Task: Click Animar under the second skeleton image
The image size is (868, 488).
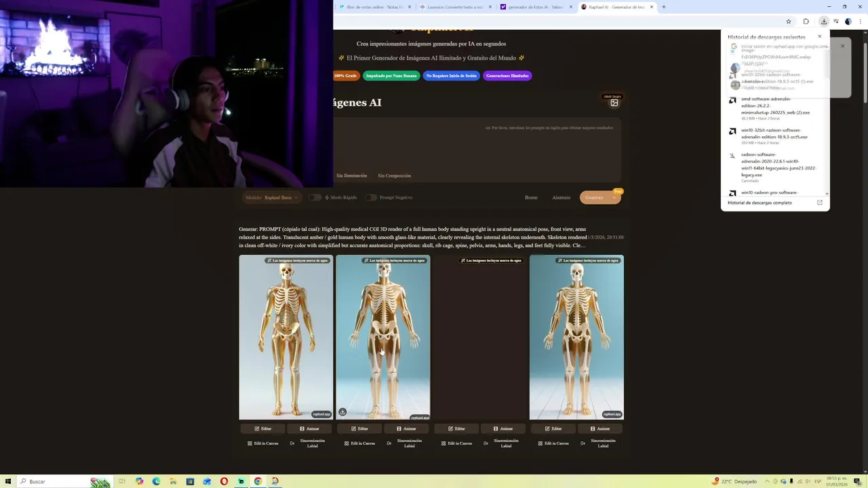Action: 406,428
